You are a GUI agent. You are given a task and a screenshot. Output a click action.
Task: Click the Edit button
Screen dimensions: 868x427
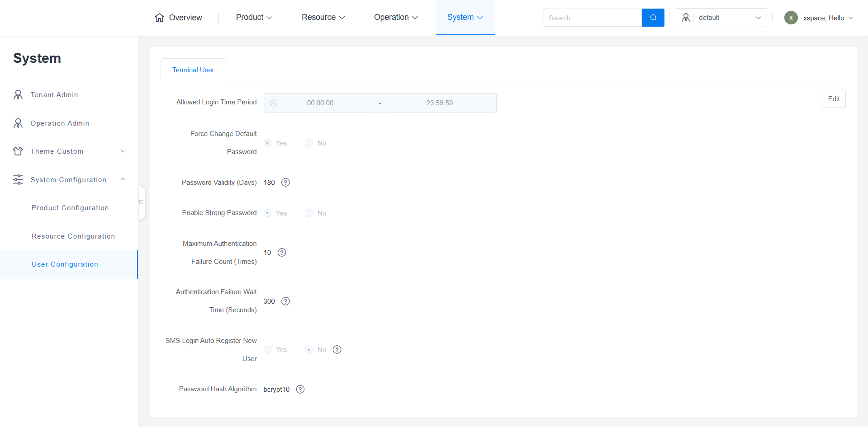coord(833,99)
